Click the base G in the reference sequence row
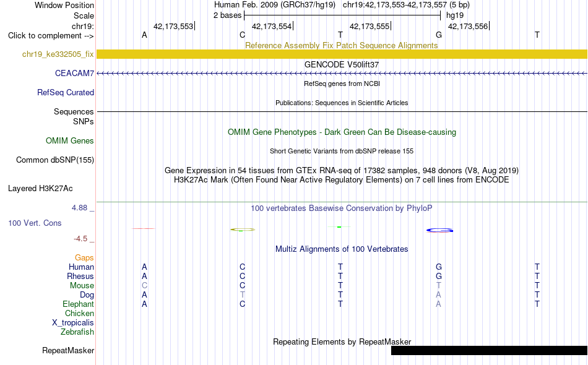The image size is (588, 365). 439,35
